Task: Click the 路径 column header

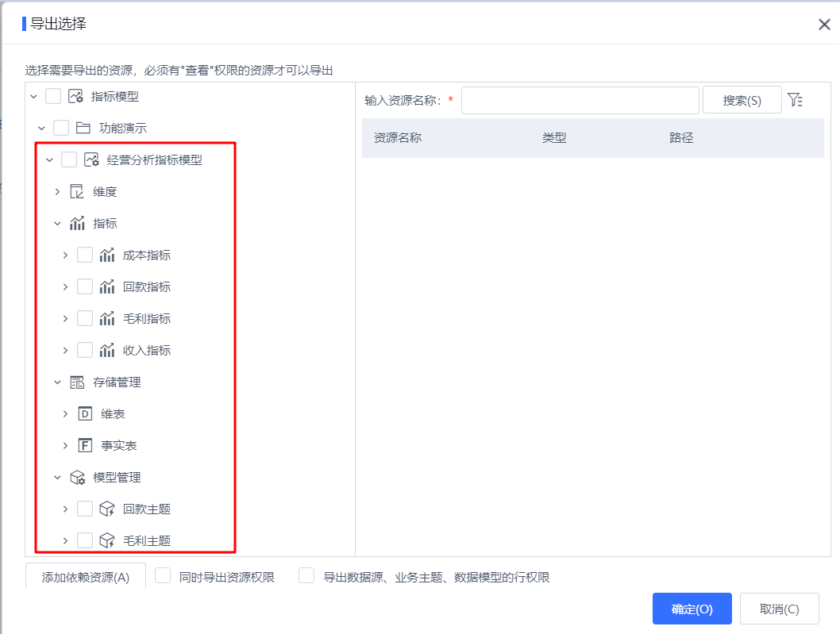Action: coord(681,138)
